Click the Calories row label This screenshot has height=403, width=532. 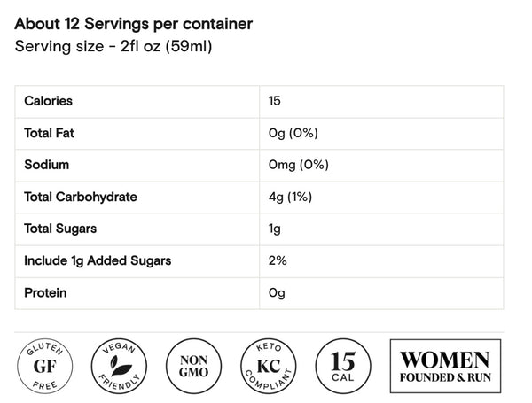pos(49,101)
